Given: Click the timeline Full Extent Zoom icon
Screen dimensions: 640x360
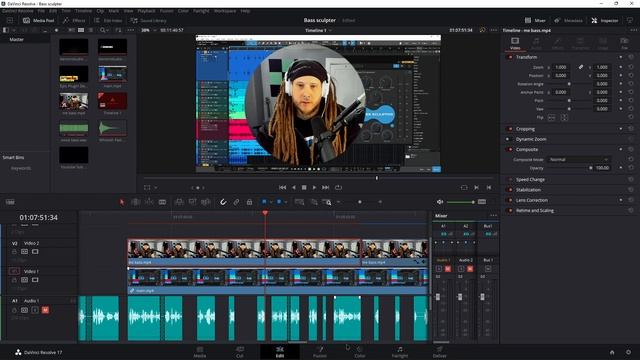Looking at the screenshot, I should pyautogui.click(x=300, y=202).
